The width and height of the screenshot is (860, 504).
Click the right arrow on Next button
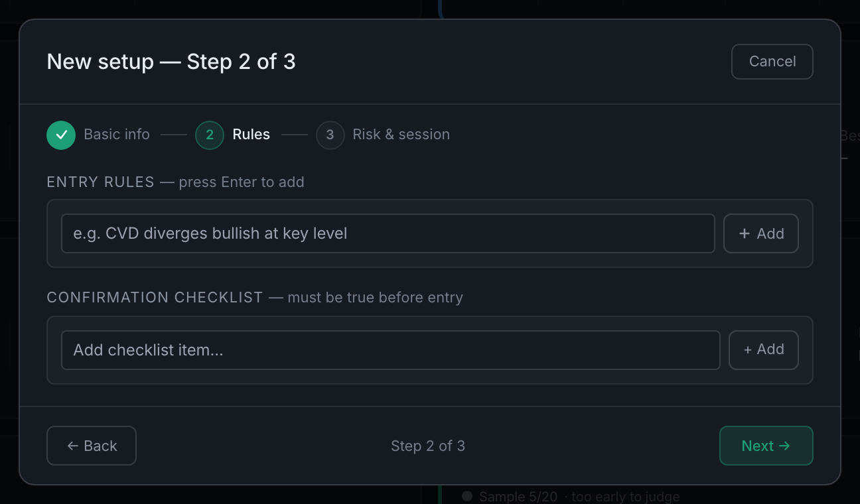click(x=784, y=446)
